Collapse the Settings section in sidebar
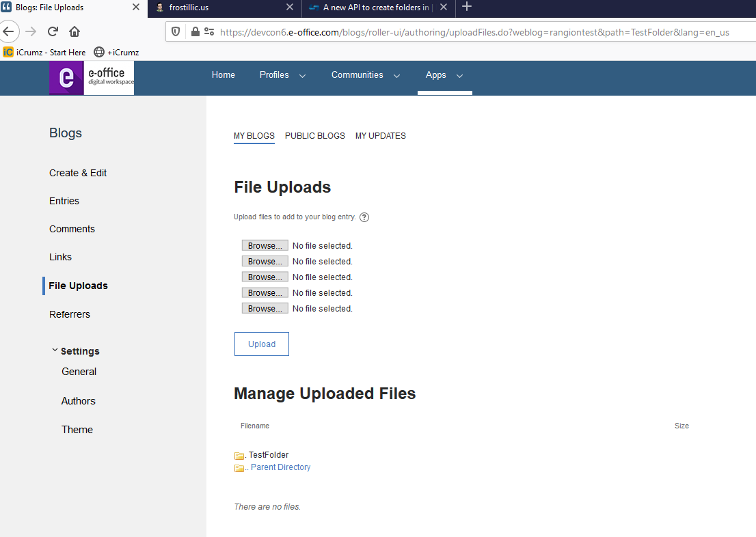Viewport: 756px width, 537px height. [55, 350]
